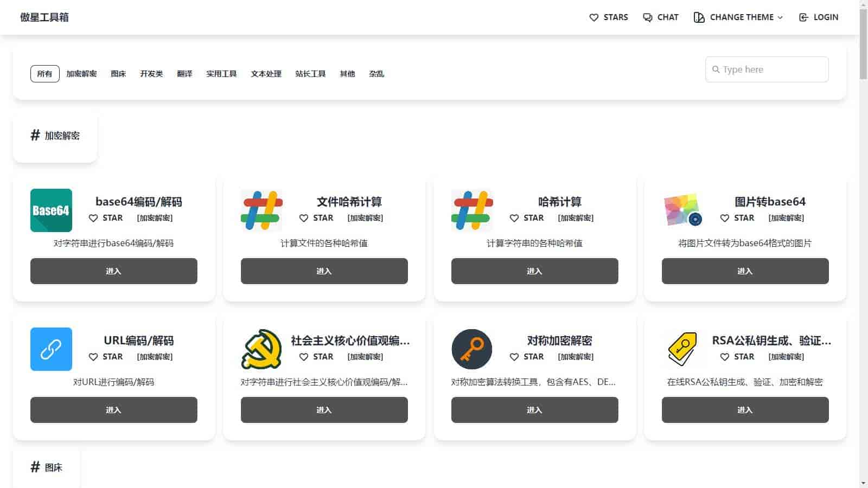868x488 pixels.
Task: Open the LOGIN link
Action: pos(819,17)
